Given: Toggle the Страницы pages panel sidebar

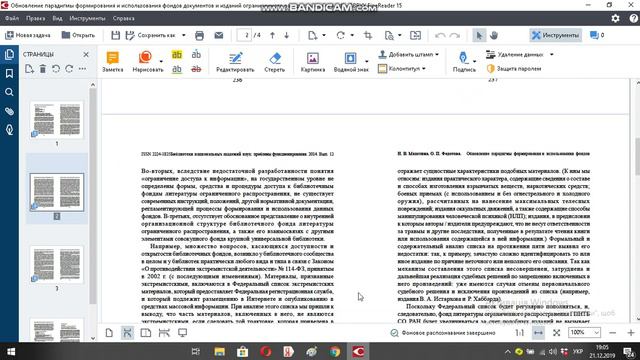Looking at the screenshot, I should 9,55.
